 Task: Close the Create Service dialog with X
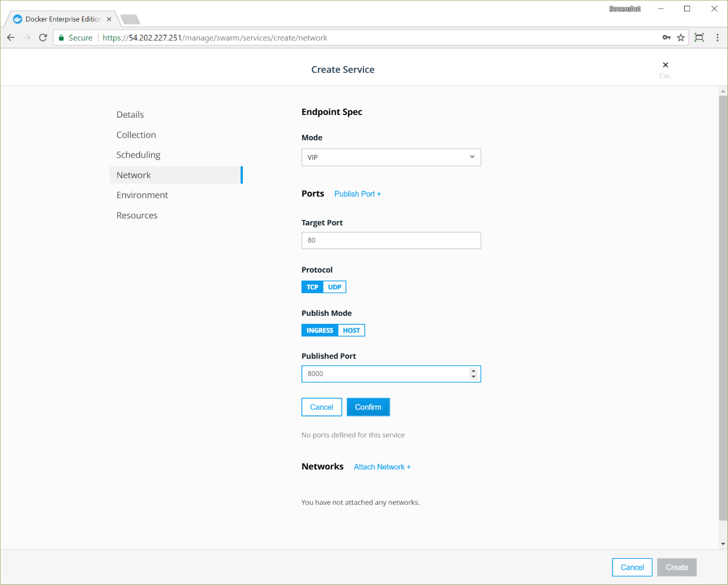665,65
